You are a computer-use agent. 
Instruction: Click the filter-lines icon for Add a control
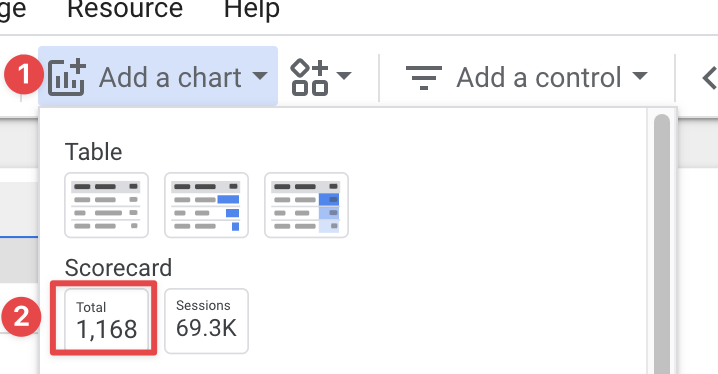click(x=424, y=77)
